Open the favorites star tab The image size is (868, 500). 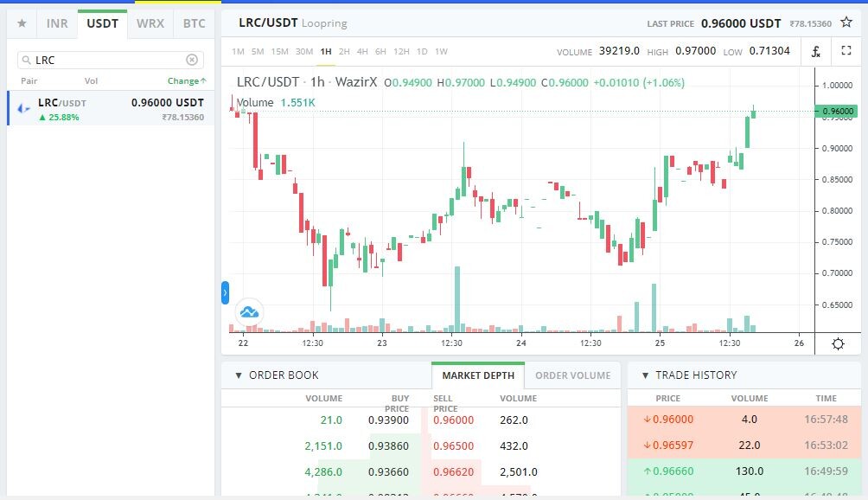click(22, 23)
